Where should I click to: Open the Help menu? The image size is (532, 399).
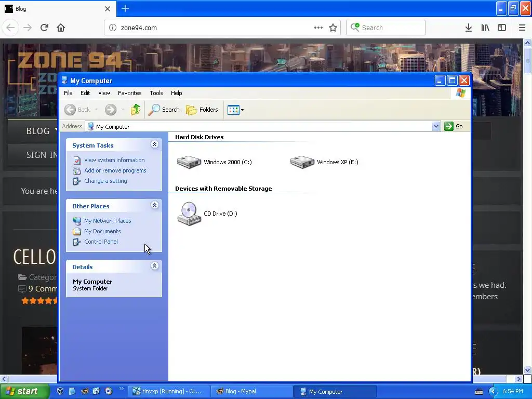pyautogui.click(x=176, y=93)
